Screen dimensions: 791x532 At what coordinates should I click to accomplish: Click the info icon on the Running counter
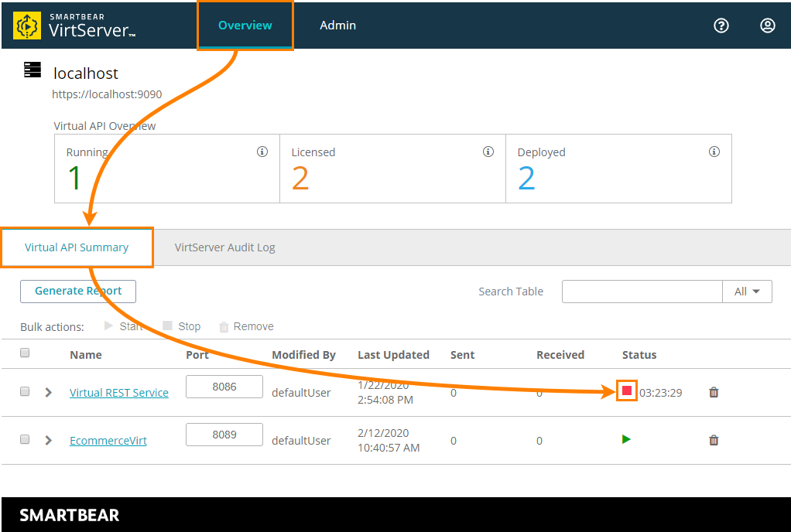262,152
